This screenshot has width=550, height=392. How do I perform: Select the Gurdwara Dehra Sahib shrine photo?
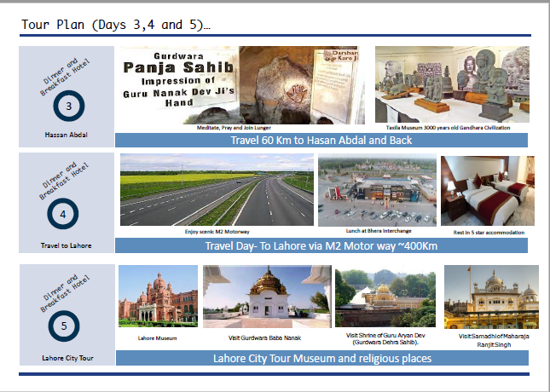(x=385, y=297)
